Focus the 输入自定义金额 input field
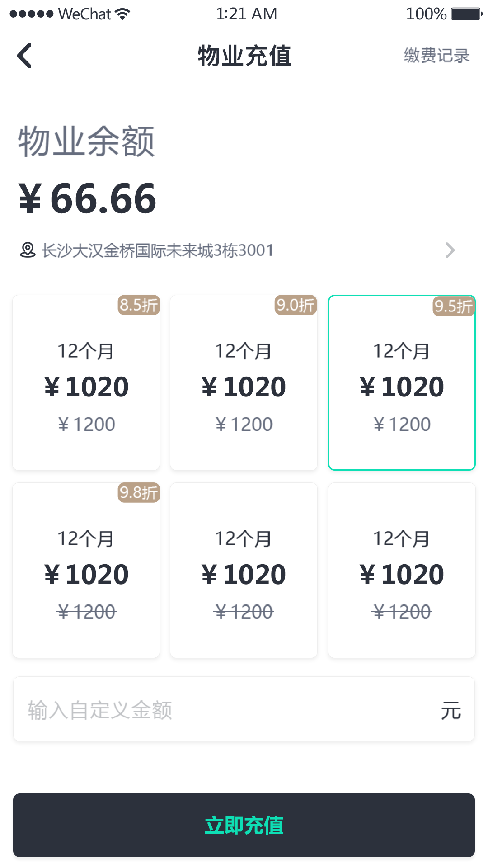 pos(226,709)
